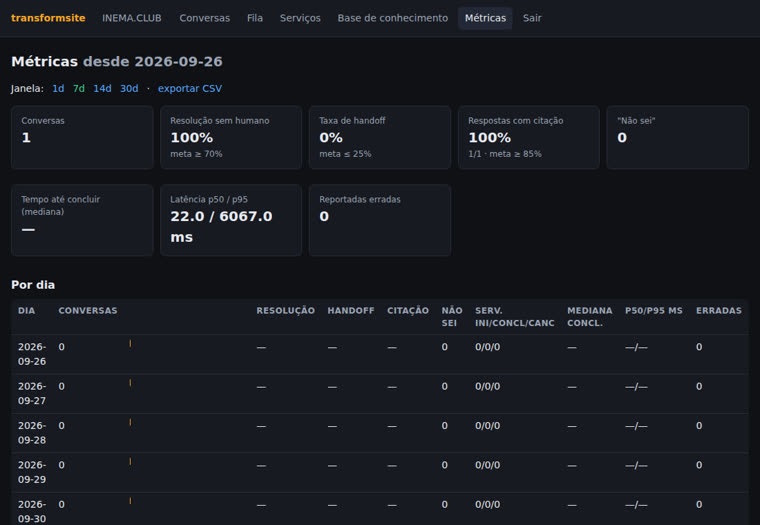Open the Fila page
Image resolution: width=760 pixels, height=525 pixels.
click(255, 18)
